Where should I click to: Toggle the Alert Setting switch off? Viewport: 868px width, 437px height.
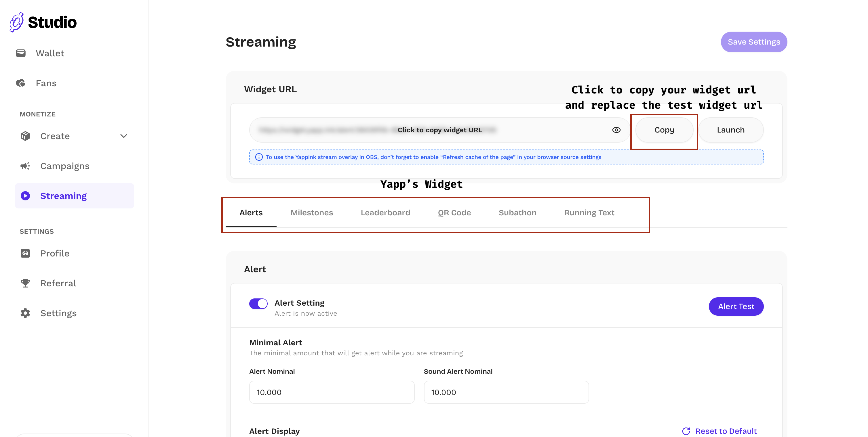point(258,304)
